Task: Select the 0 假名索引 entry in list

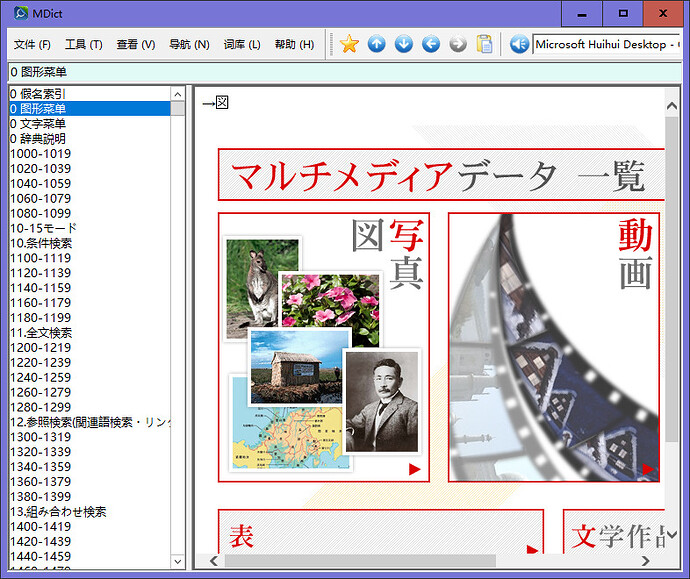Action: (x=38, y=94)
